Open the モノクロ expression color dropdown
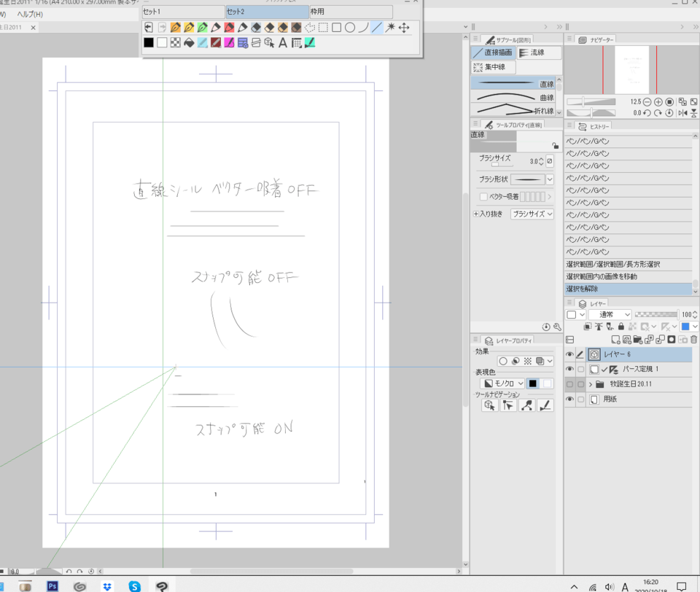Image resolution: width=700 pixels, height=592 pixels. click(503, 383)
